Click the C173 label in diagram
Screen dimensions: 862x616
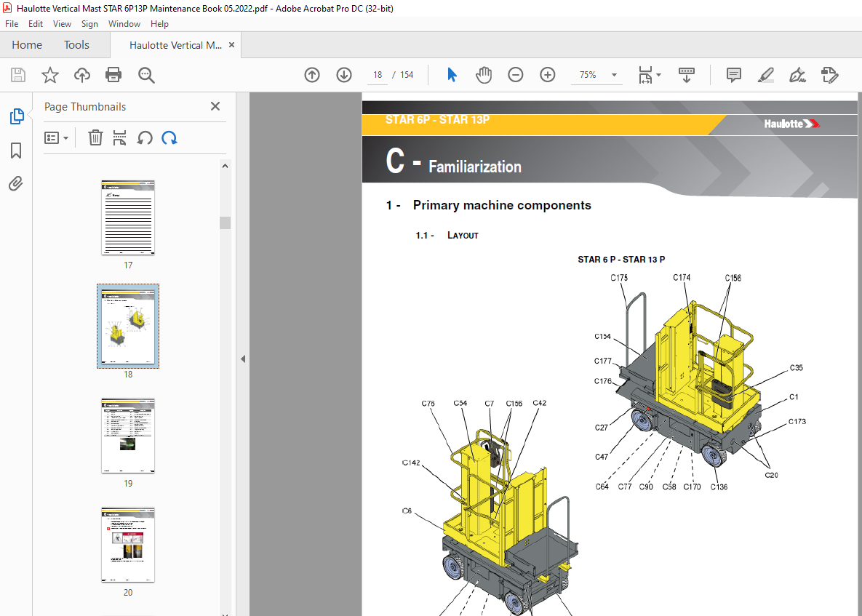click(797, 422)
